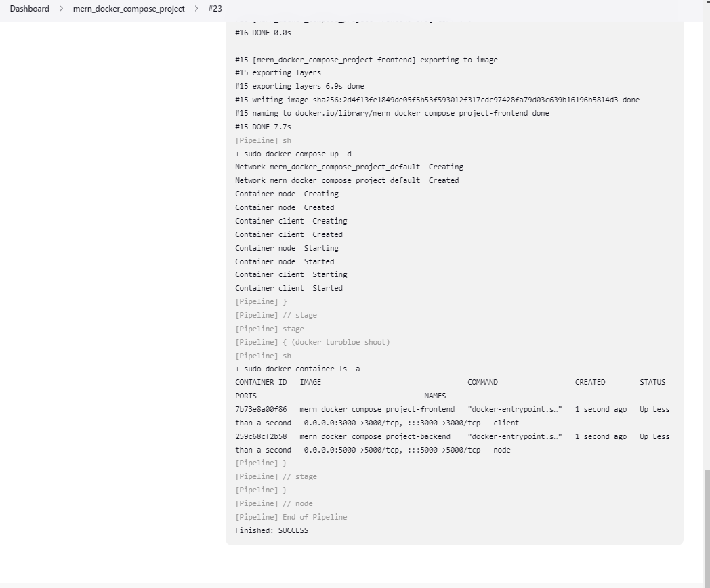
Task: Click the Finished: SUCCESS status line
Action: (271, 530)
